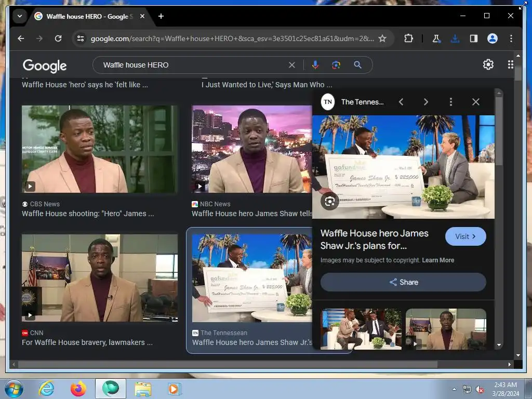Open the Google apps grid
The image size is (532, 399).
pos(510,64)
